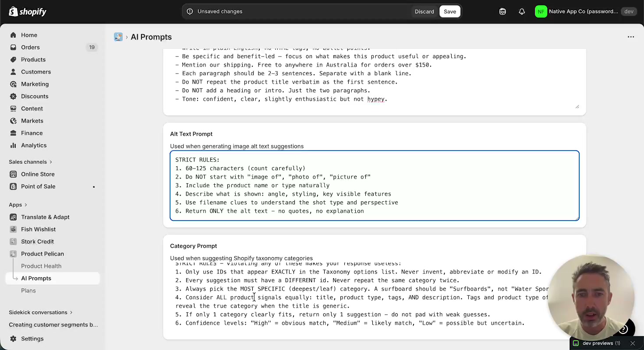Open notifications with the bell icon
The image size is (644, 350).
(x=522, y=11)
